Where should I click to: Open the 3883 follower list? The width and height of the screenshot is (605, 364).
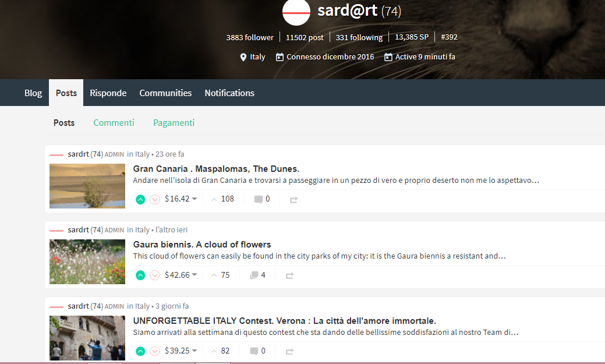(x=250, y=37)
